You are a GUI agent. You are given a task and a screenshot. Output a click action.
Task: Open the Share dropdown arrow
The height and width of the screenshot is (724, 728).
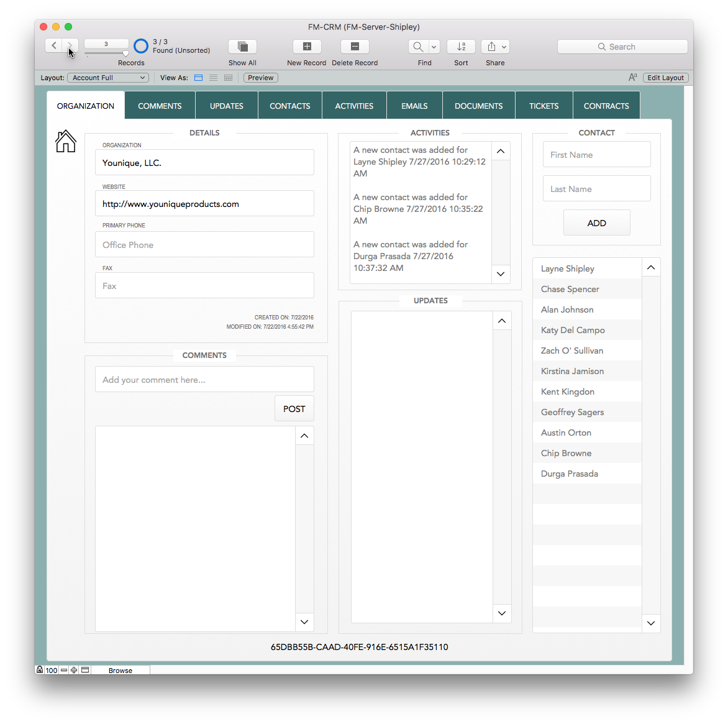504,47
